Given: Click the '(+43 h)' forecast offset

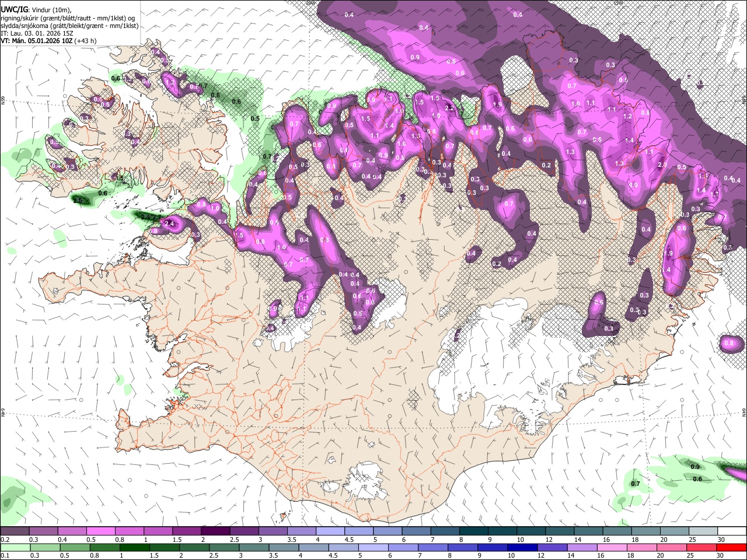Looking at the screenshot, I should [86, 41].
